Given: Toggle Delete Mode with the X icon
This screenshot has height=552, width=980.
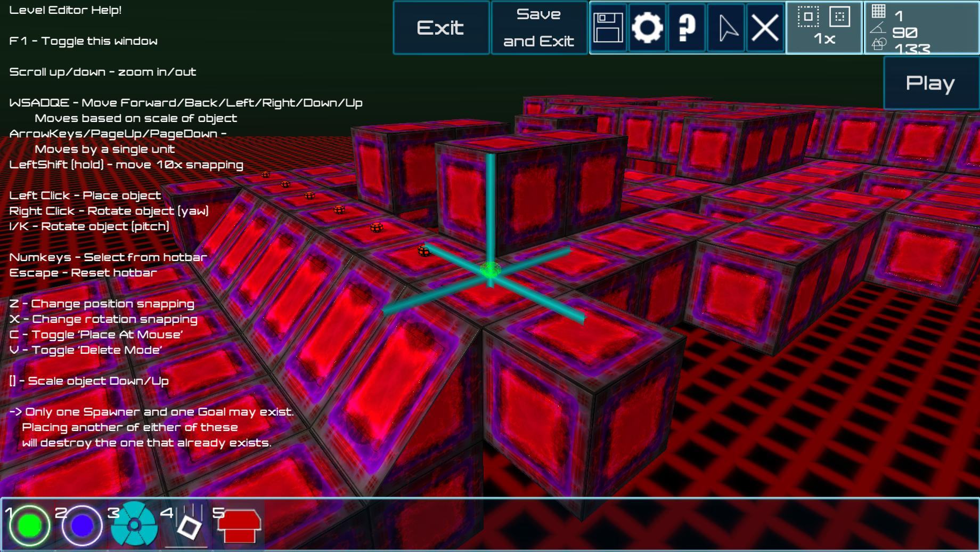Looking at the screenshot, I should pyautogui.click(x=765, y=28).
